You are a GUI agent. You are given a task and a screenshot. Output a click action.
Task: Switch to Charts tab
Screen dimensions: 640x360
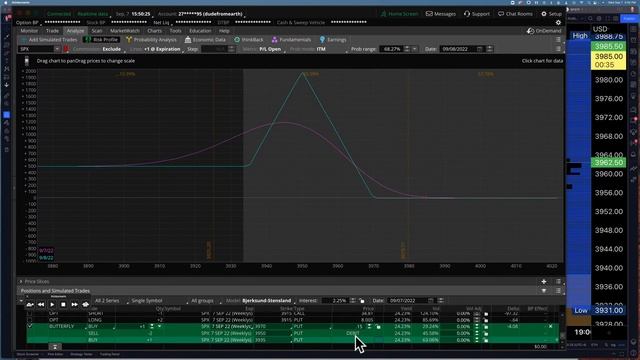pyautogui.click(x=154, y=31)
